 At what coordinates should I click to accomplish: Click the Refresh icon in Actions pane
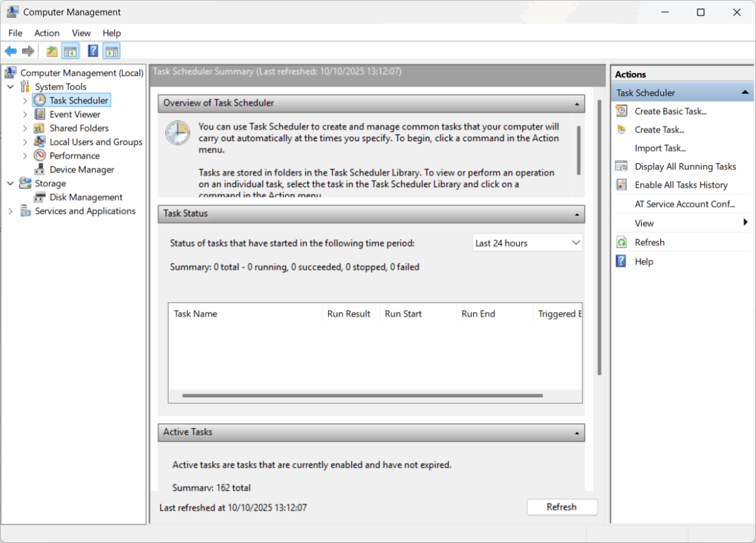tap(621, 242)
